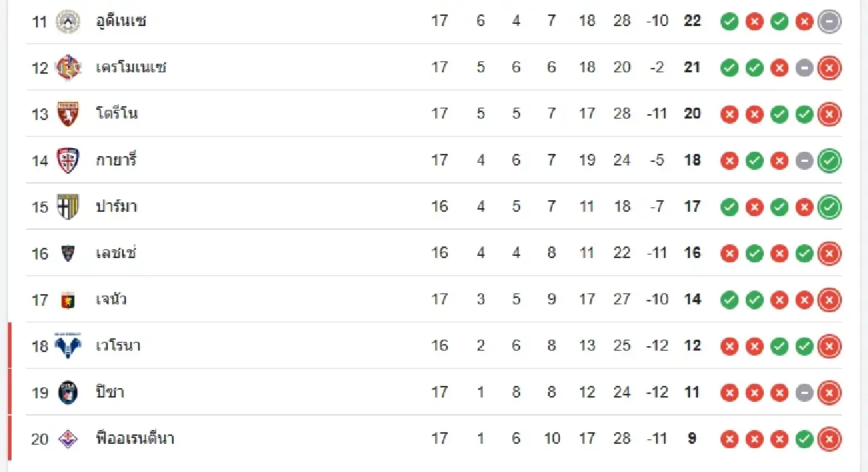Click the Pisa club crest icon
Screen dimensions: 868x472
click(68, 392)
